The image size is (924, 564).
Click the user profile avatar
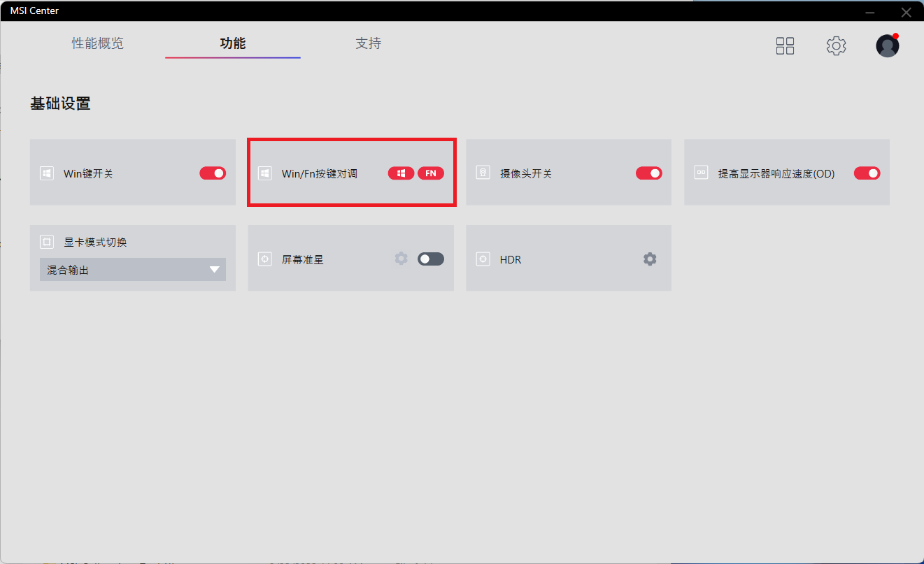(x=887, y=46)
